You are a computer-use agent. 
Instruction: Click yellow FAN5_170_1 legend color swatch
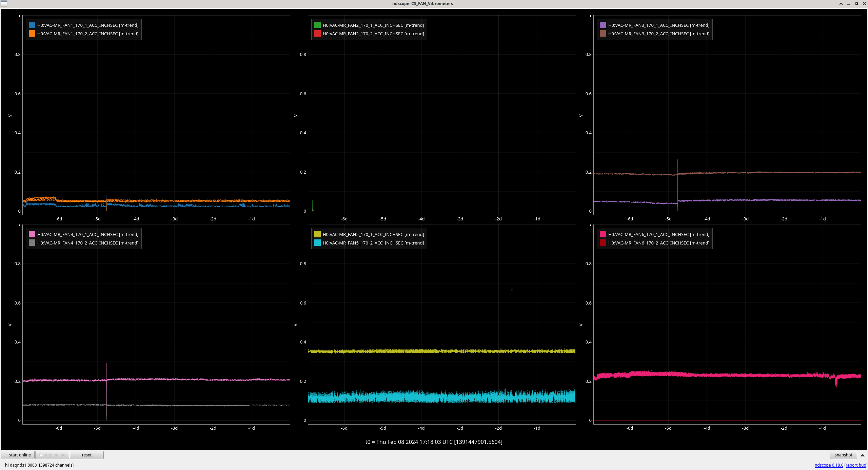[317, 234]
